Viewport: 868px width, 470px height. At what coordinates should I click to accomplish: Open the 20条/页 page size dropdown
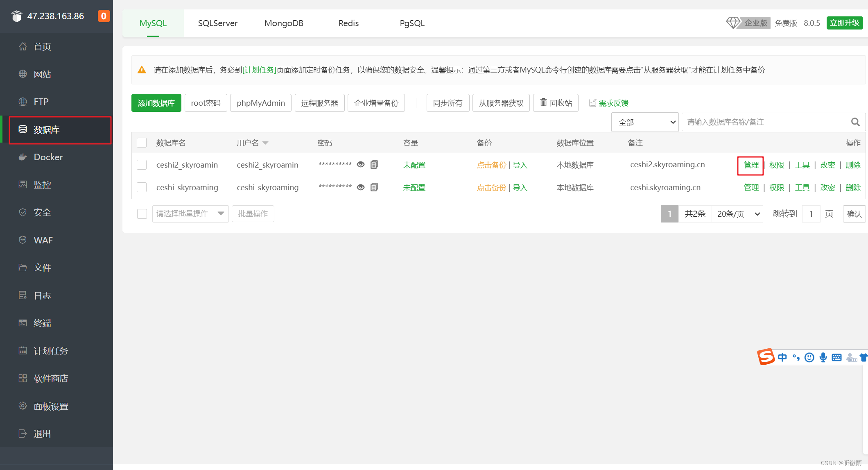[x=737, y=214]
